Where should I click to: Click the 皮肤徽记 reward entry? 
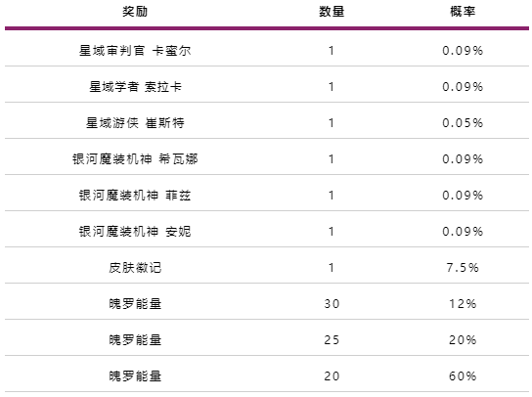coord(135,268)
